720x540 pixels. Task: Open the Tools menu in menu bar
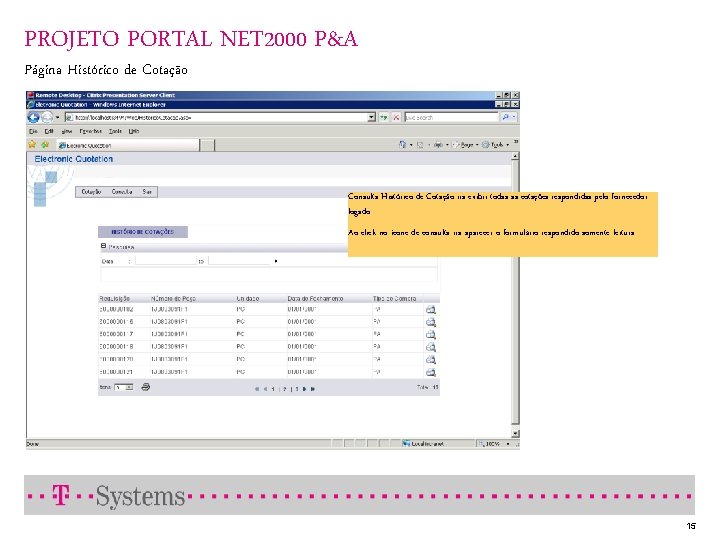[x=115, y=131]
